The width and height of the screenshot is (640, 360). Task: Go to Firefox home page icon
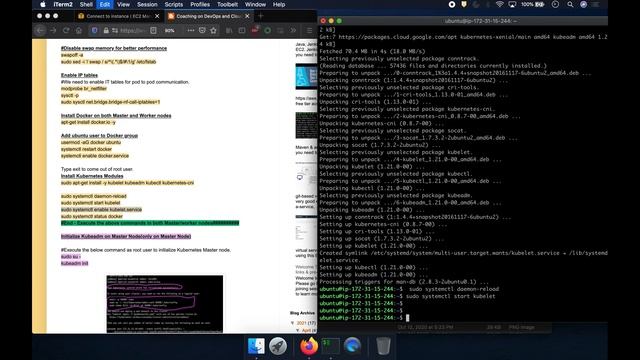click(x=79, y=30)
